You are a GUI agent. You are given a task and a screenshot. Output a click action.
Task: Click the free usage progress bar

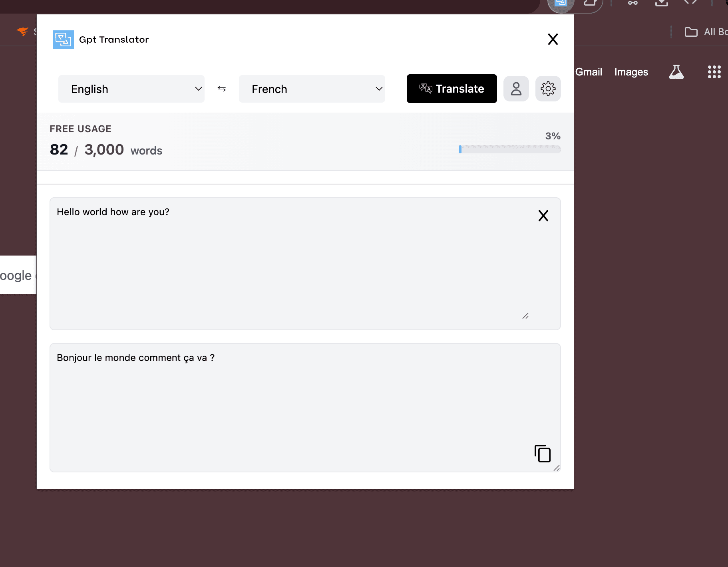(x=509, y=149)
